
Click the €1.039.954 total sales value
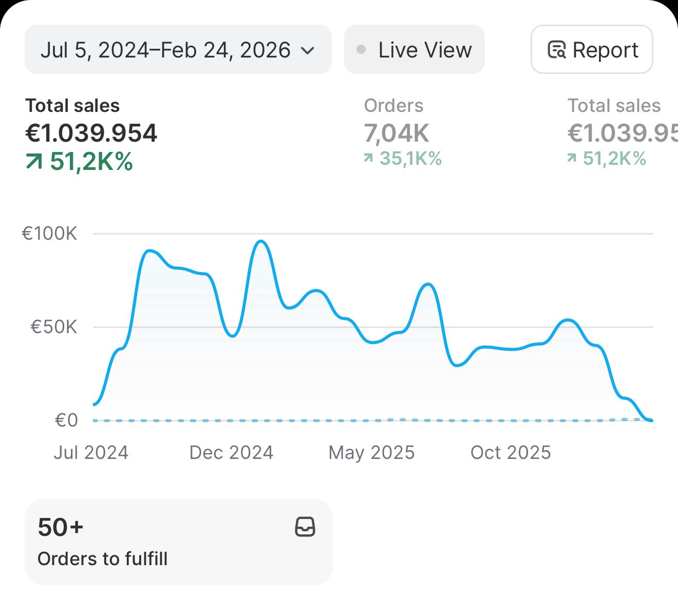click(x=91, y=133)
